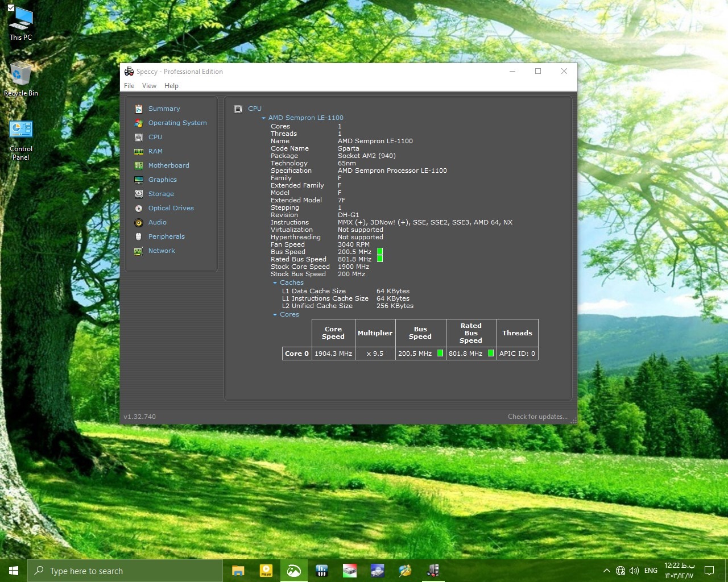728x582 pixels.
Task: Select the Storage sidebar icon
Action: pos(138,194)
